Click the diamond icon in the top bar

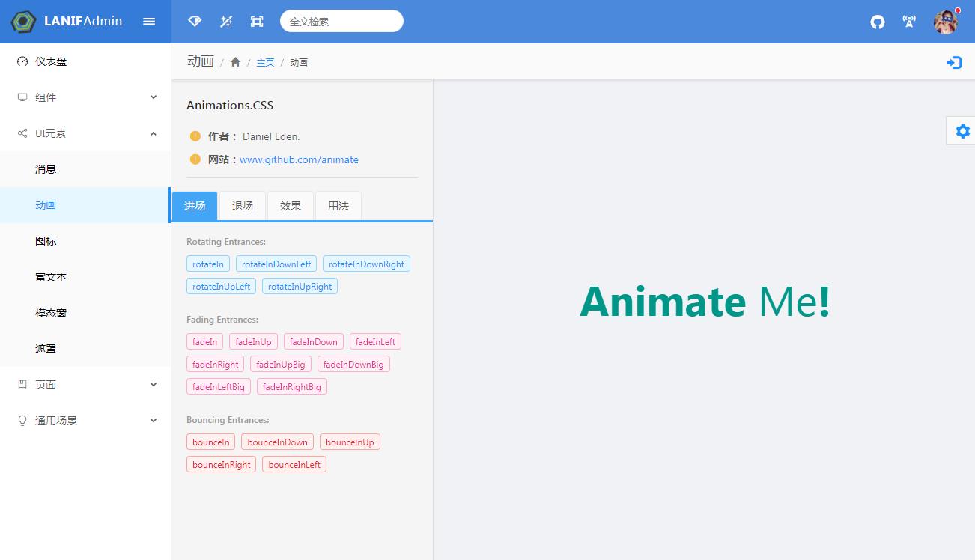195,22
